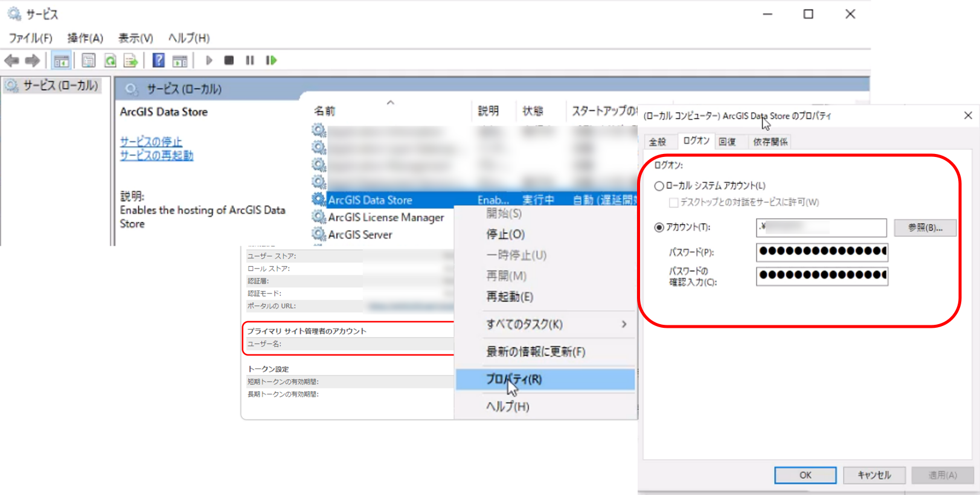Click the Forward arrow toolbar icon
The image size is (980, 495).
click(x=33, y=60)
